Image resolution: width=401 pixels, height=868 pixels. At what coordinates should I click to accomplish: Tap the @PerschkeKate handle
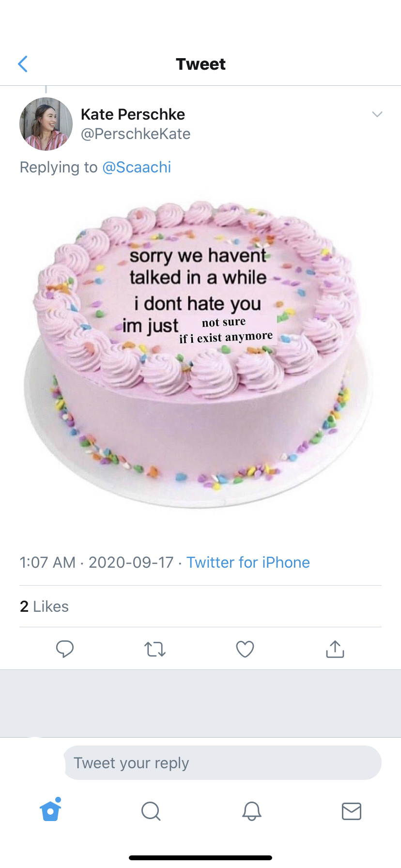[x=136, y=134]
